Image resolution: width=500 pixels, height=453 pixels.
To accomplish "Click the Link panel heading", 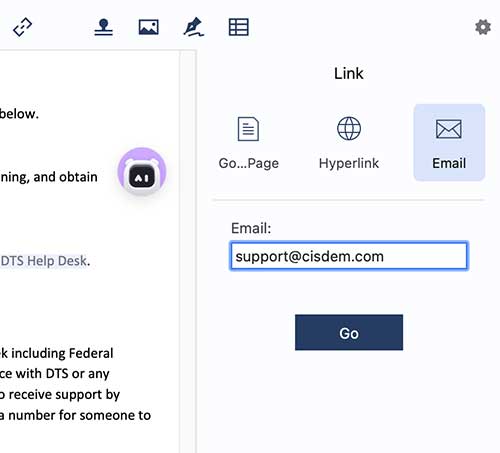I will [349, 73].
